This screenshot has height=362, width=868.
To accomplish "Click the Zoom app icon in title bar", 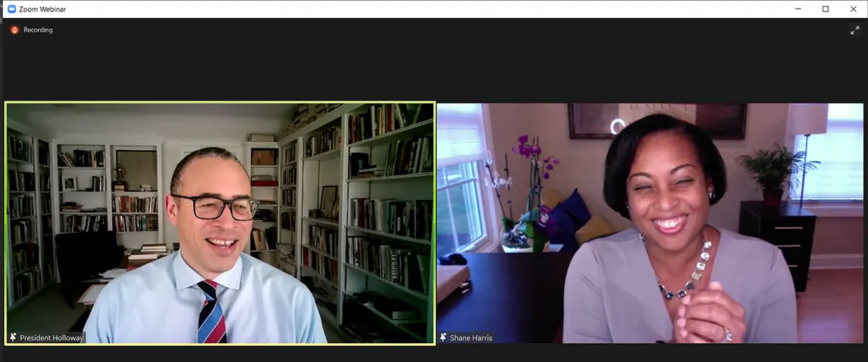I will pos(12,9).
